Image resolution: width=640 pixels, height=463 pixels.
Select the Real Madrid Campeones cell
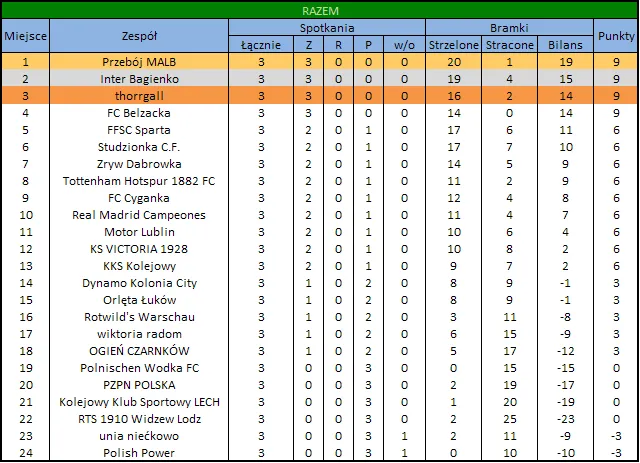tap(138, 215)
